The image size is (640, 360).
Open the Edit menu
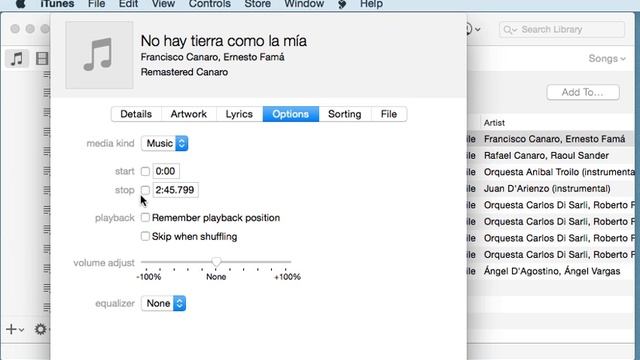pos(128,4)
